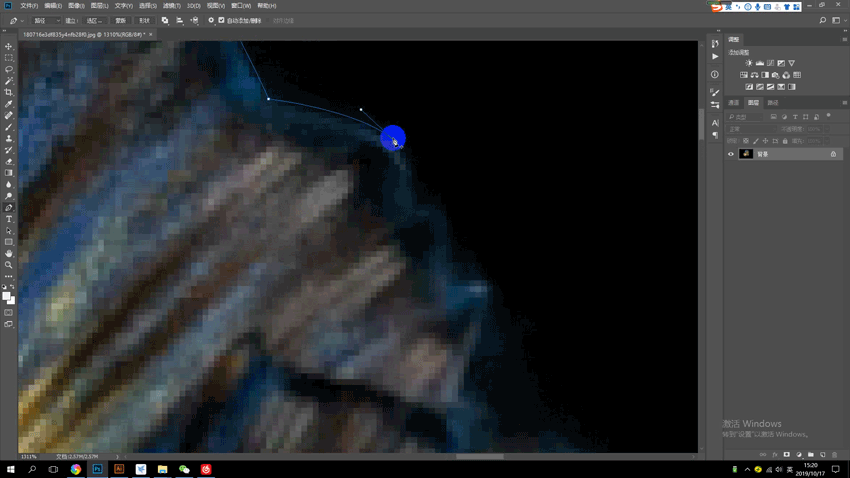Open the 滤镜 menu
Viewport: 850px width, 478px height.
coord(171,5)
